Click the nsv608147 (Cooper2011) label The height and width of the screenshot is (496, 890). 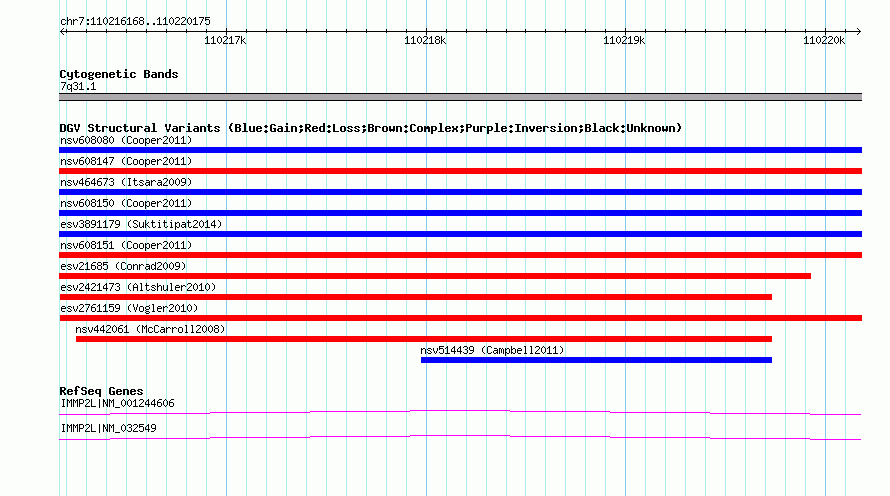point(126,161)
